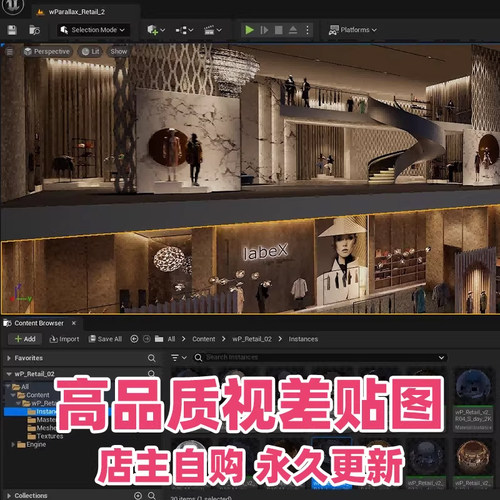500x500 pixels.
Task: Open the saved searches dropdown chevron
Action: pyautogui.click(x=441, y=358)
